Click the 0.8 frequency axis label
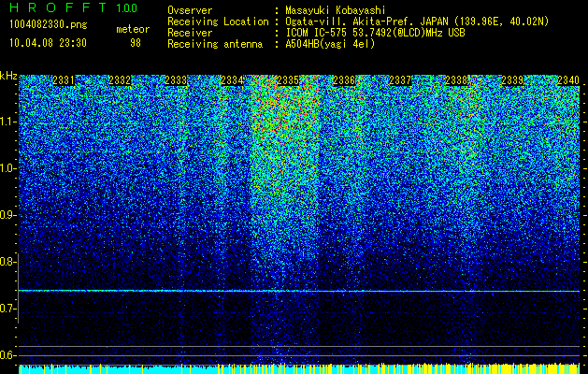 [x=7, y=262]
